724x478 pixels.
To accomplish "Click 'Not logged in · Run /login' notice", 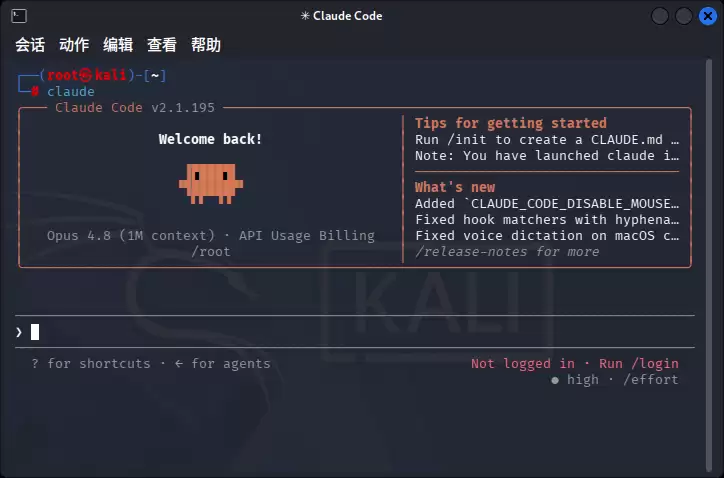I will point(575,363).
